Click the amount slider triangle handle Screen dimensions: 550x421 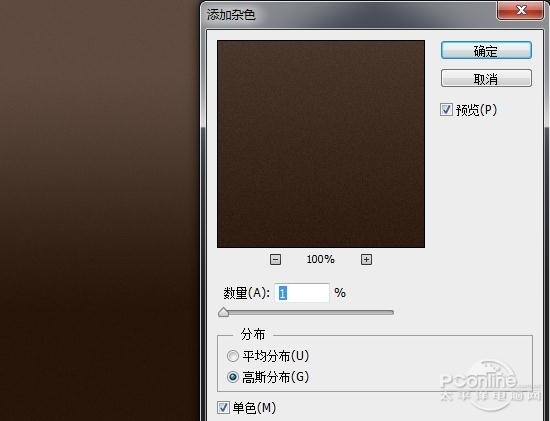click(x=223, y=312)
